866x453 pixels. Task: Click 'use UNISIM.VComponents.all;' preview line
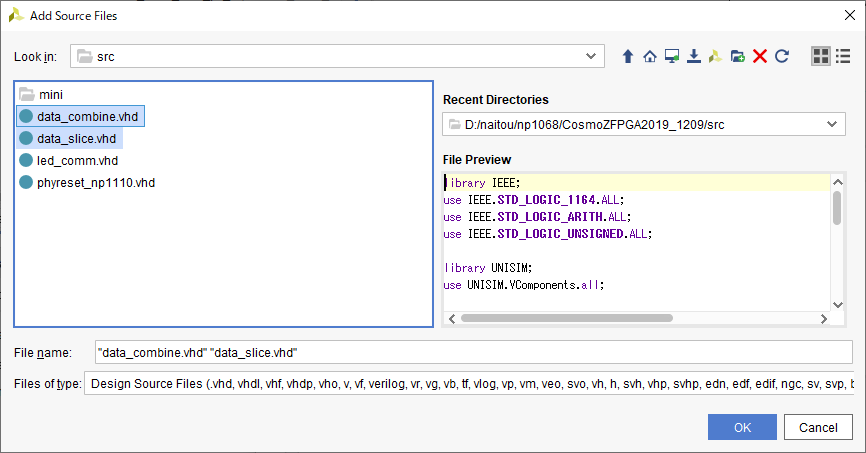click(524, 285)
